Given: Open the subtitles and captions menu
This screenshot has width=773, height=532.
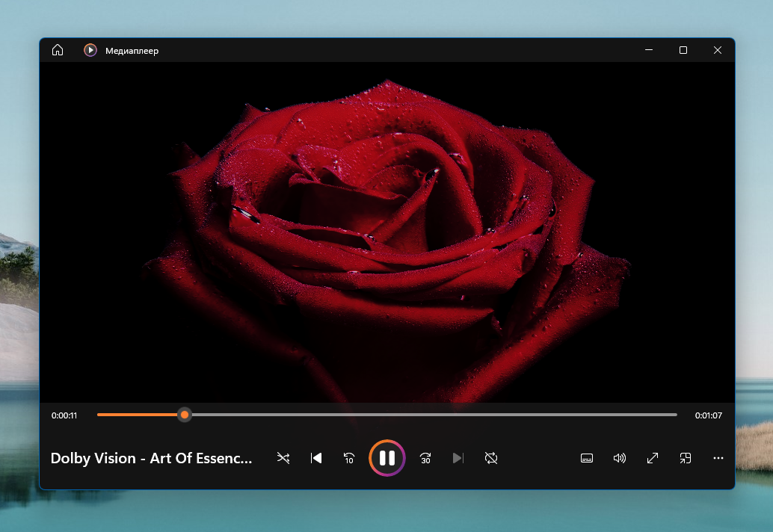Looking at the screenshot, I should [587, 458].
